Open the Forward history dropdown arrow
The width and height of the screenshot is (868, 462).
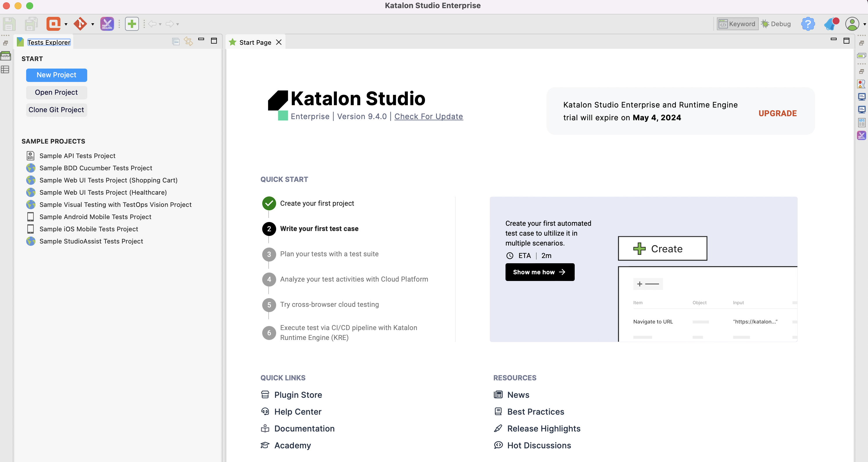click(178, 24)
